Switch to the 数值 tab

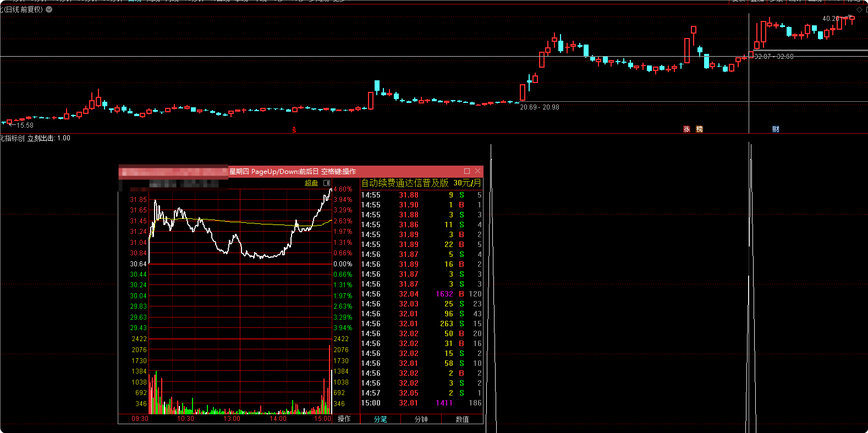(463, 419)
